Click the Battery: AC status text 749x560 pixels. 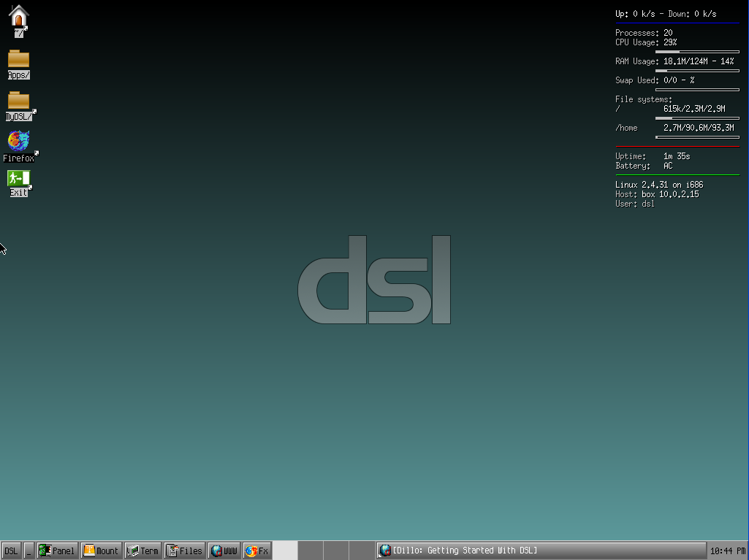pyautogui.click(x=644, y=166)
